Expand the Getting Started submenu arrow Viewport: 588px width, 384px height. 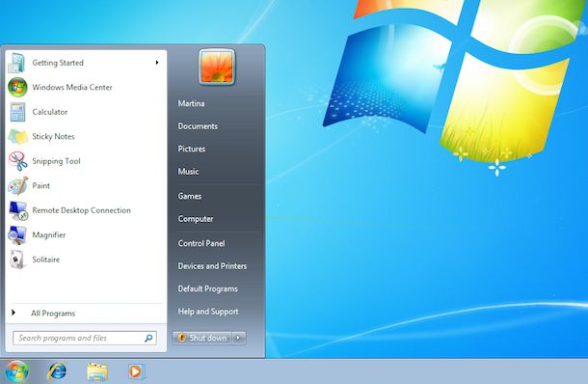[157, 63]
